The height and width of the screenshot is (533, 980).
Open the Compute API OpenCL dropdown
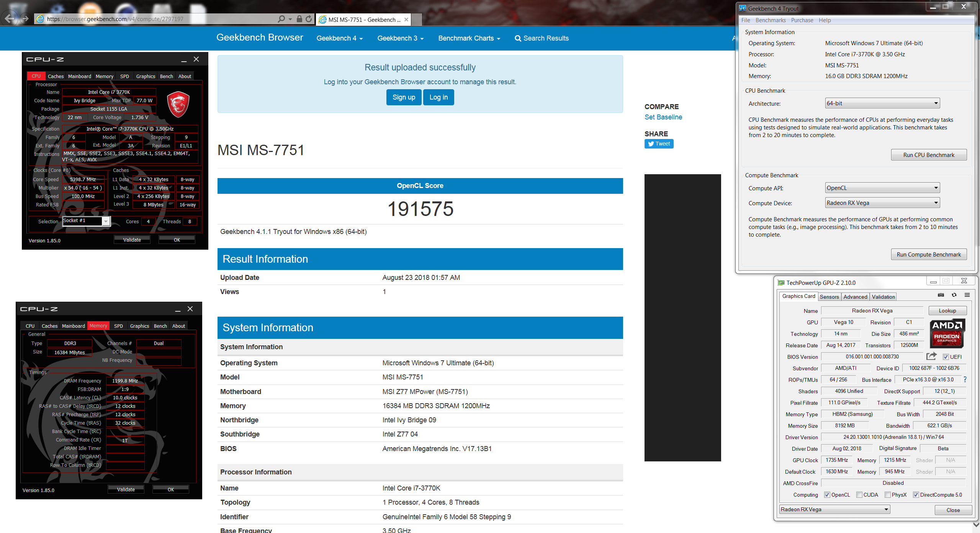(x=882, y=188)
